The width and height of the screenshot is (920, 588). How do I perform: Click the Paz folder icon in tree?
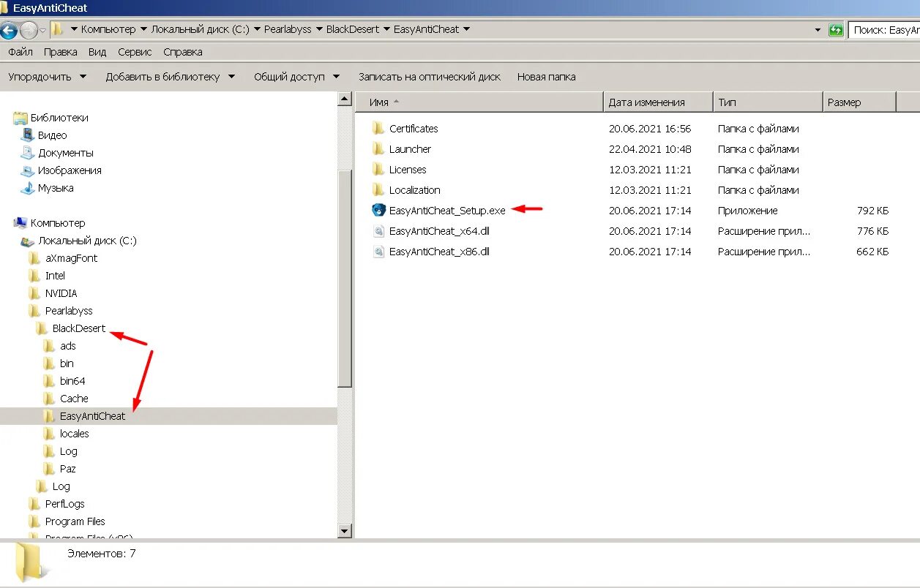49,469
